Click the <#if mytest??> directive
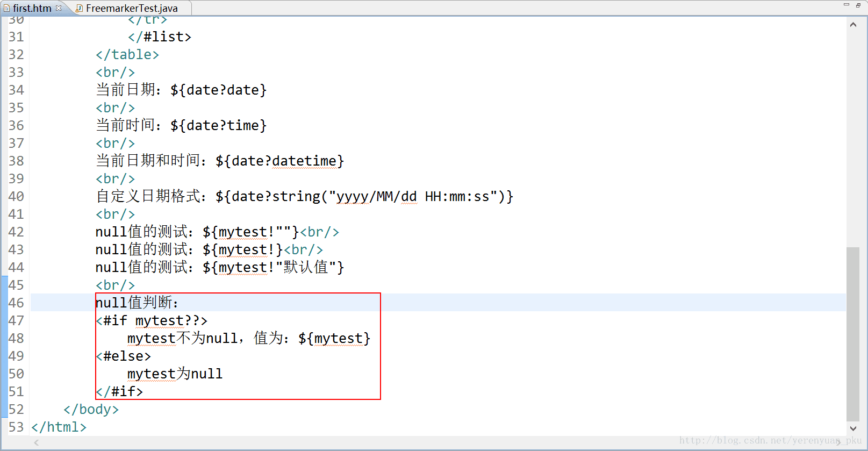Image resolution: width=868 pixels, height=451 pixels. 152,320
